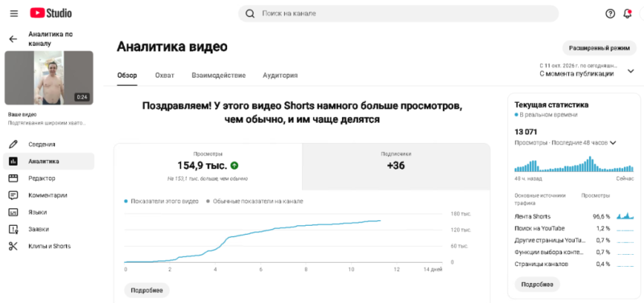Open the help question mark icon
Viewport: 644px width, 303px height.
(x=610, y=14)
